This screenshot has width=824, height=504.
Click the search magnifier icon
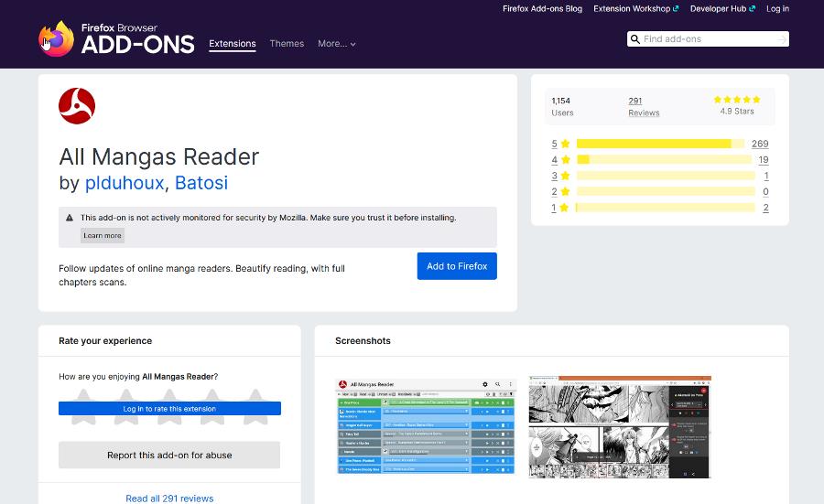[x=634, y=38]
